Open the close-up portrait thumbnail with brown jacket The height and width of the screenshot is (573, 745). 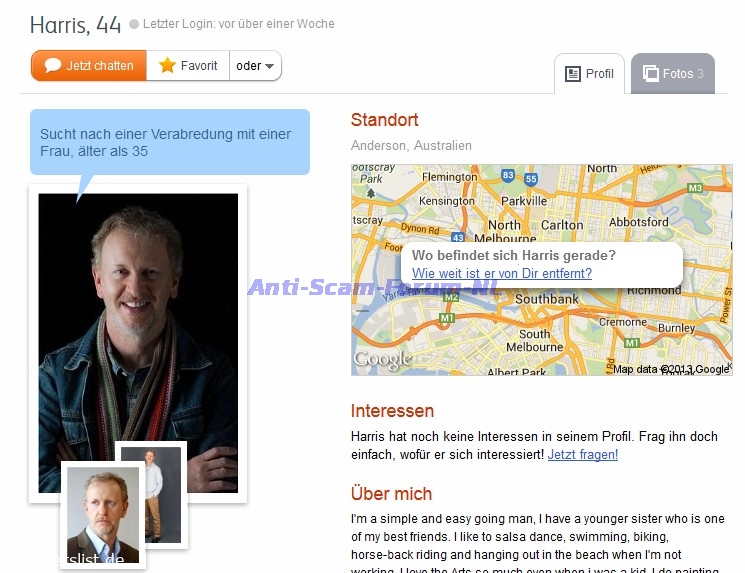pos(103,515)
